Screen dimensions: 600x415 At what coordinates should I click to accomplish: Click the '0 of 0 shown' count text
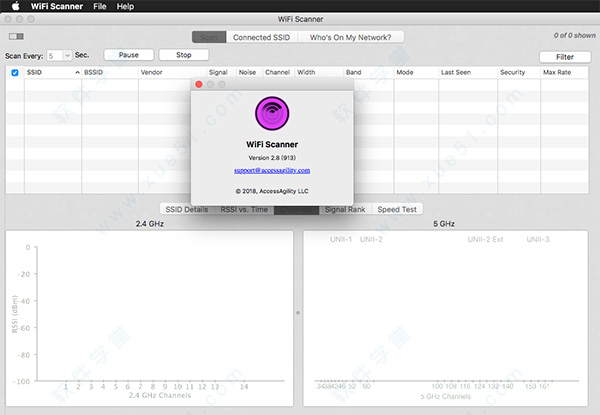tap(574, 36)
